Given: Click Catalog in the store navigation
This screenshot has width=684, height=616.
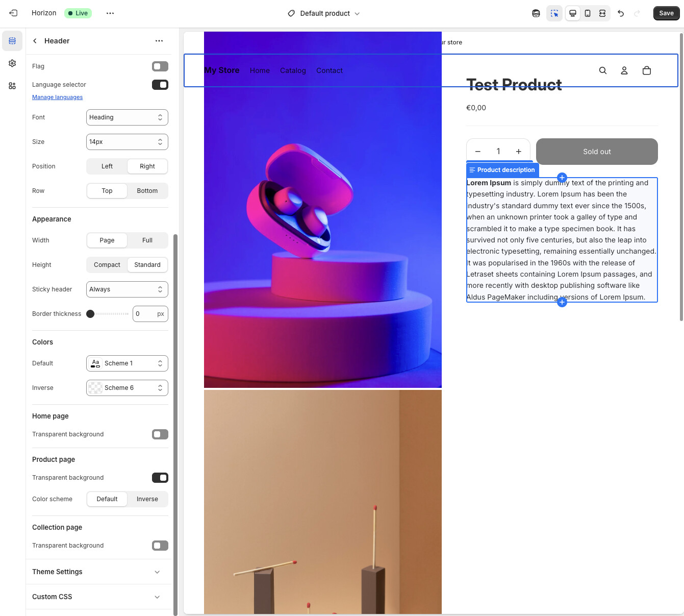Looking at the screenshot, I should click(x=293, y=70).
